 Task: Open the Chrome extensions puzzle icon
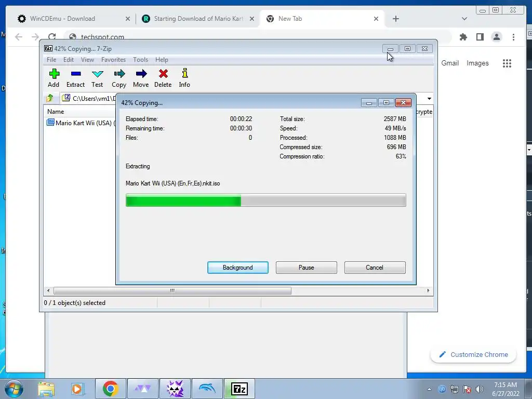(x=463, y=37)
